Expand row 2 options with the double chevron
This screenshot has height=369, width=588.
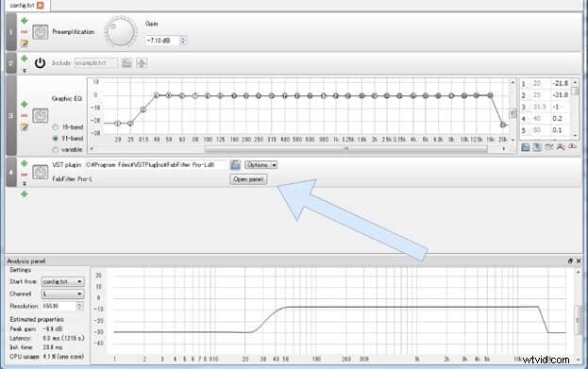point(25,70)
